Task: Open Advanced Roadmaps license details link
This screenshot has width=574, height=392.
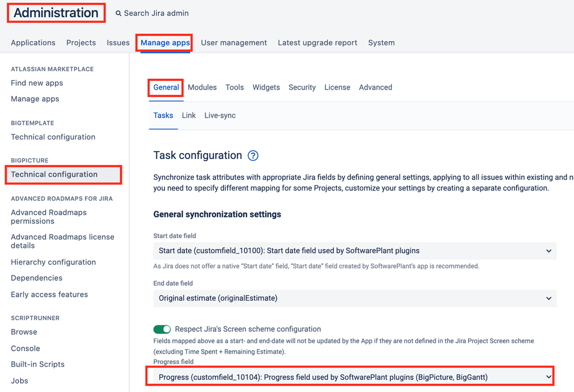Action: pyautogui.click(x=63, y=242)
